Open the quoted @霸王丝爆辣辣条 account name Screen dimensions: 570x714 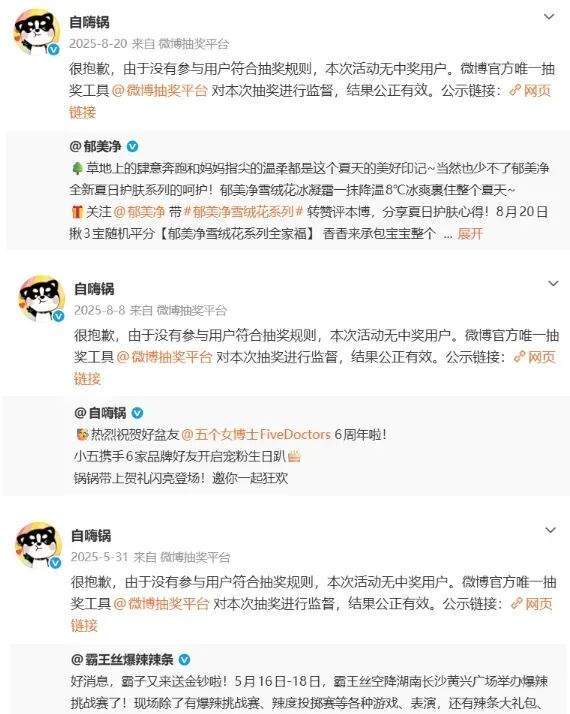pos(122,659)
